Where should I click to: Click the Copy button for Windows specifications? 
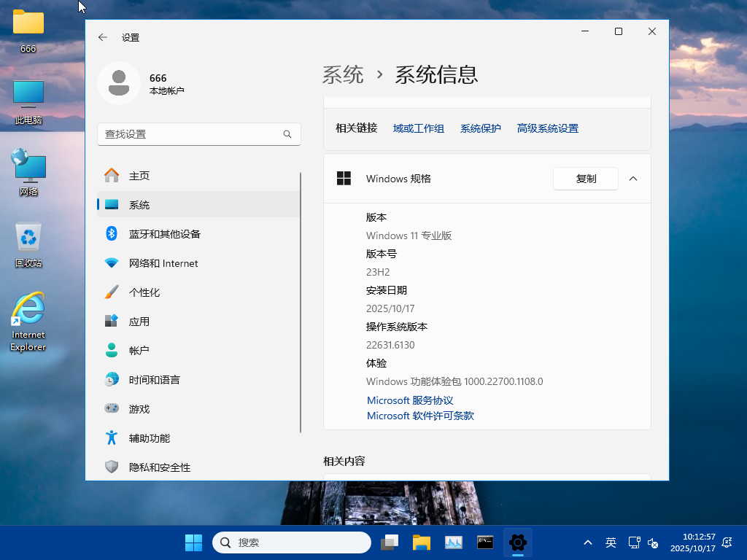(585, 179)
